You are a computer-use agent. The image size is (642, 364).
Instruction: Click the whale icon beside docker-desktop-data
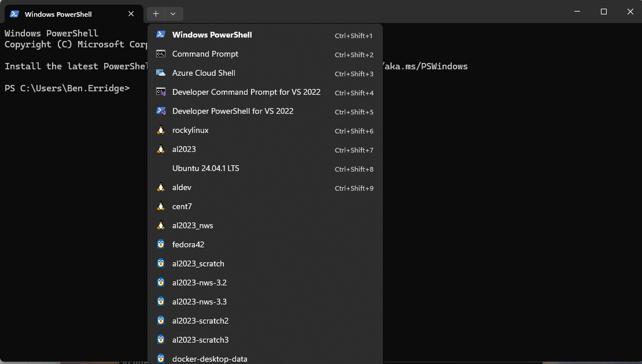click(x=161, y=358)
